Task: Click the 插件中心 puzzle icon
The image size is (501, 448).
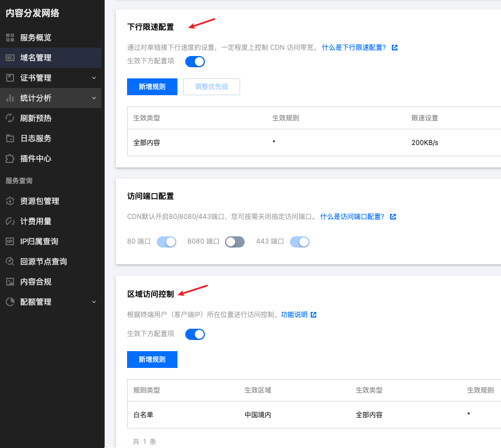Action: (10, 158)
